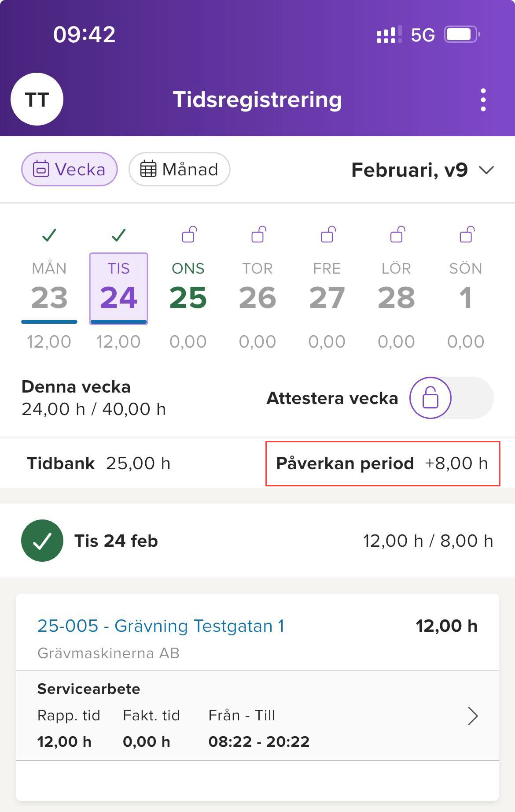The width and height of the screenshot is (515, 812).
Task: Tap the green approved circle for Tis 24 feb
Action: pyautogui.click(x=42, y=541)
